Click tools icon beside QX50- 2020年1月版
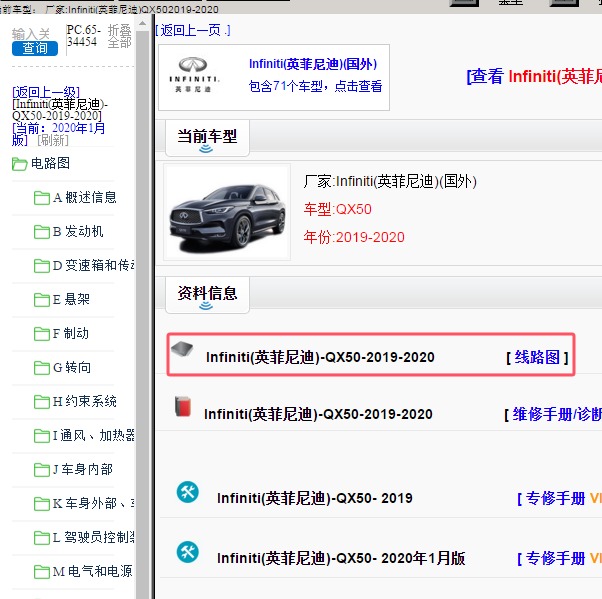Viewport: 602px width, 599px height. tap(188, 552)
